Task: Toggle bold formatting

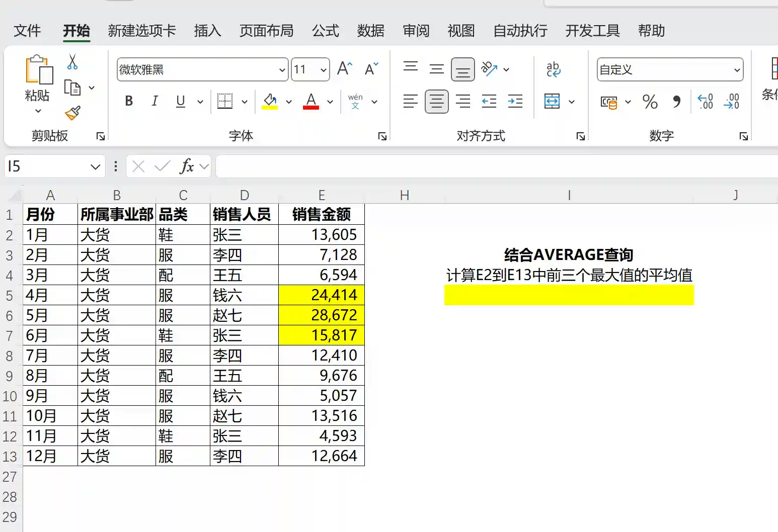Action: click(129, 102)
